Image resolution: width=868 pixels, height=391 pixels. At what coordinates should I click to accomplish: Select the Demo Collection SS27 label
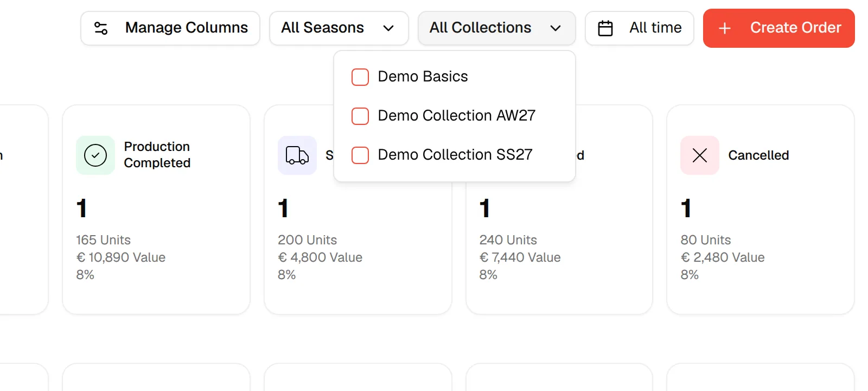pos(455,155)
